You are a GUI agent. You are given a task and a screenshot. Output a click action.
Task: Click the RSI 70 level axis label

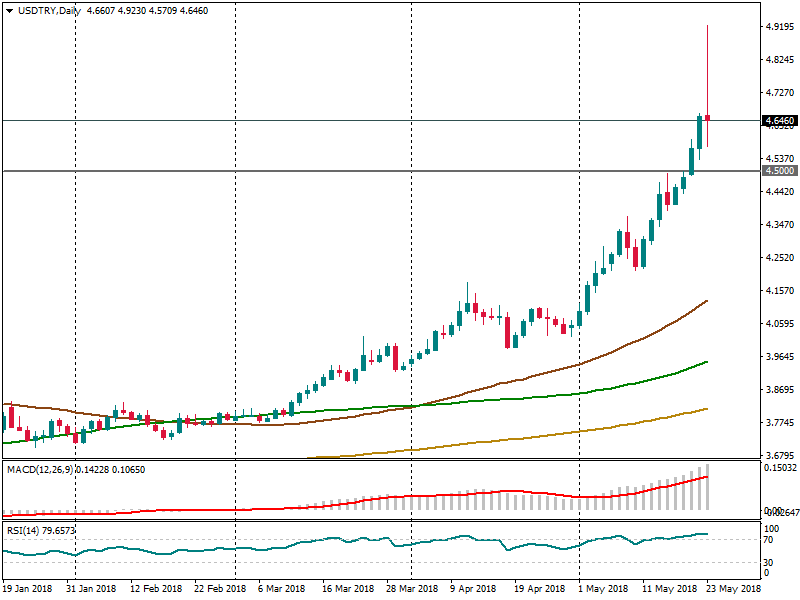770,540
